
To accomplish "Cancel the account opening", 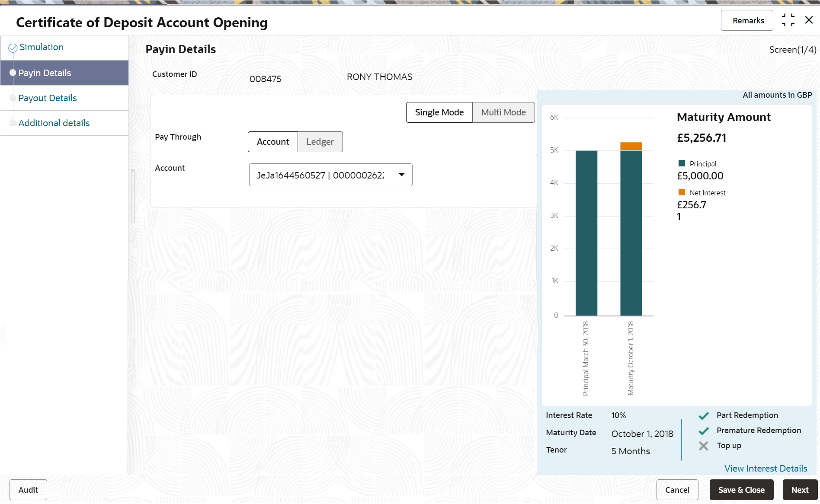I will coord(677,490).
